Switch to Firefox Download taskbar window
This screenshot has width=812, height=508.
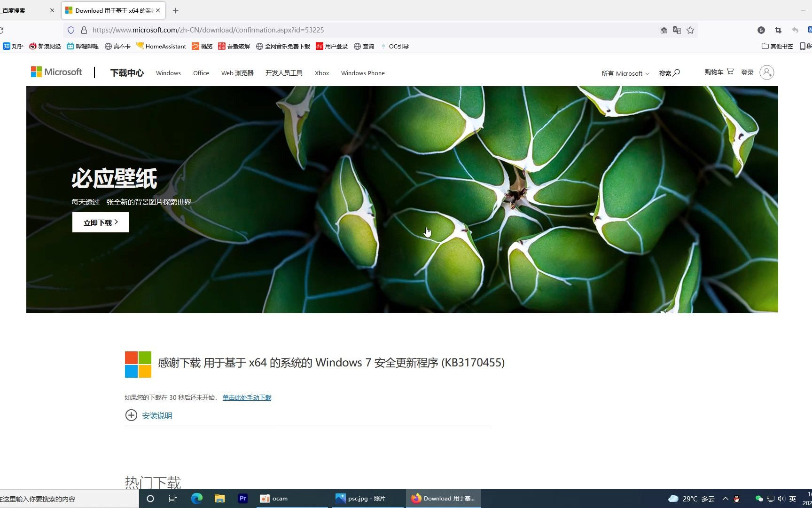click(x=443, y=499)
